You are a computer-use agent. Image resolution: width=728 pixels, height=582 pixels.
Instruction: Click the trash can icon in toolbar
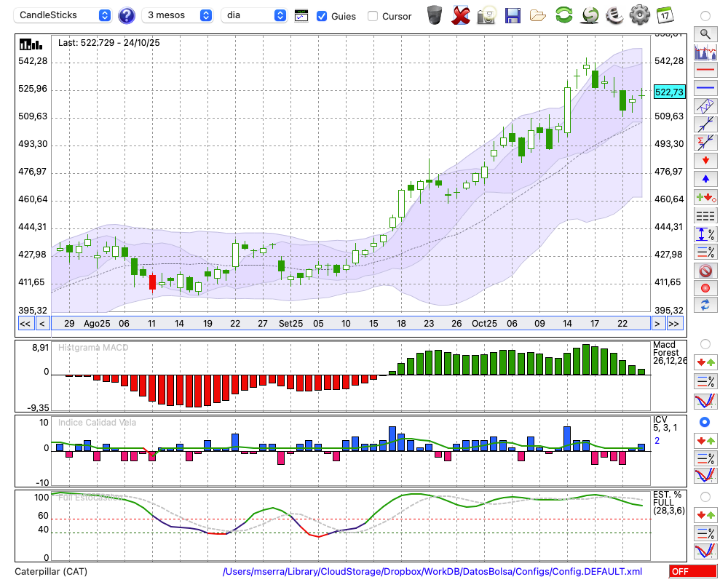434,15
